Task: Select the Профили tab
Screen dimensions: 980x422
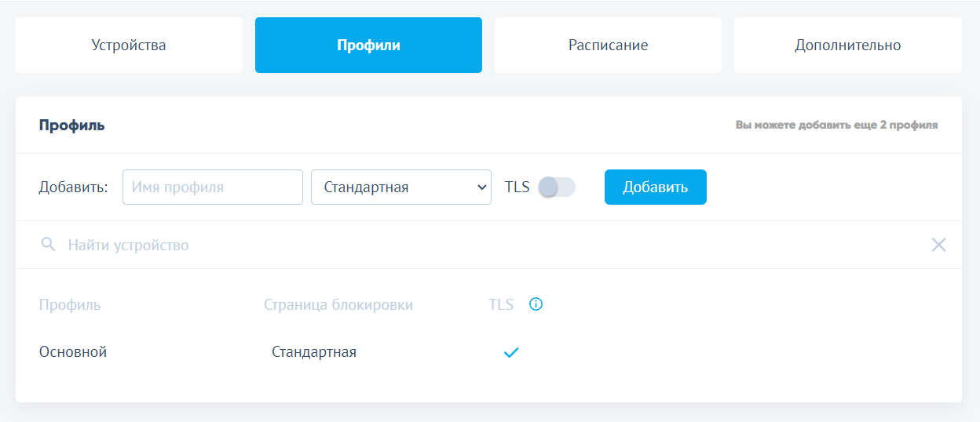Action: [x=368, y=45]
